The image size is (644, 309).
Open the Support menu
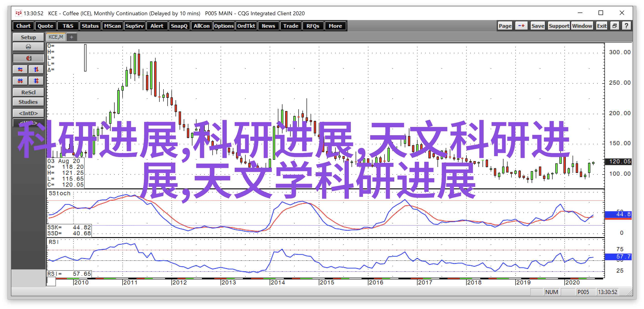coord(559,26)
